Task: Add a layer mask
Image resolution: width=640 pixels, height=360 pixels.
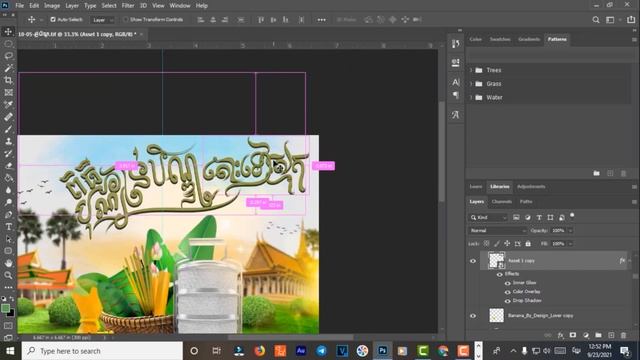Action: pos(573,335)
